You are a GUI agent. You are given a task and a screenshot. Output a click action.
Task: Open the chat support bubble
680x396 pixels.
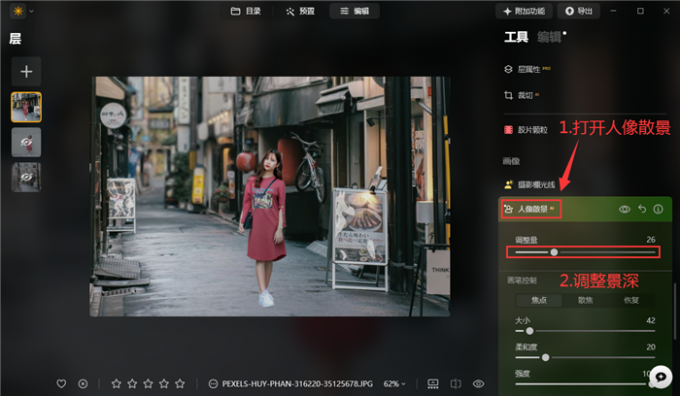point(661,376)
